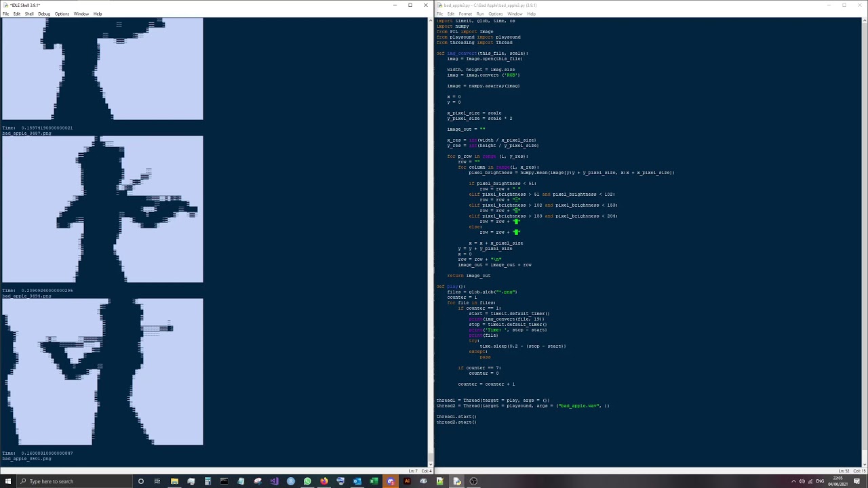This screenshot has height=488, width=868.
Task: Open notification center icon
Action: (x=856, y=481)
